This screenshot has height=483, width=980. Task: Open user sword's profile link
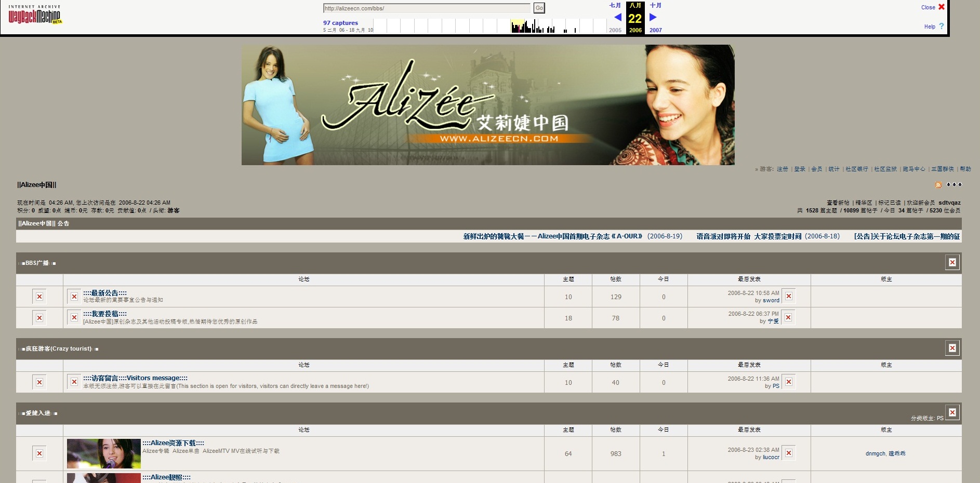click(771, 301)
